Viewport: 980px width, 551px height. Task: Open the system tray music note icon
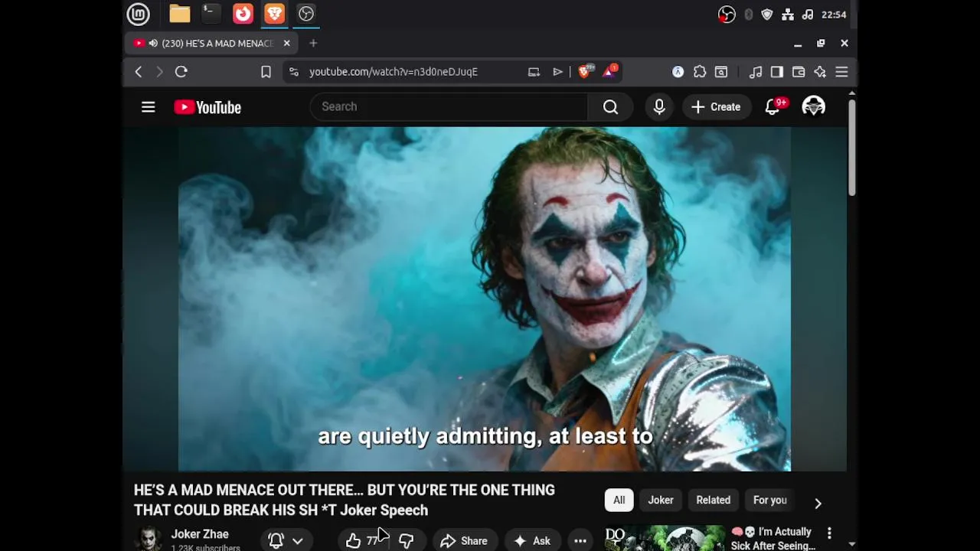[808, 15]
